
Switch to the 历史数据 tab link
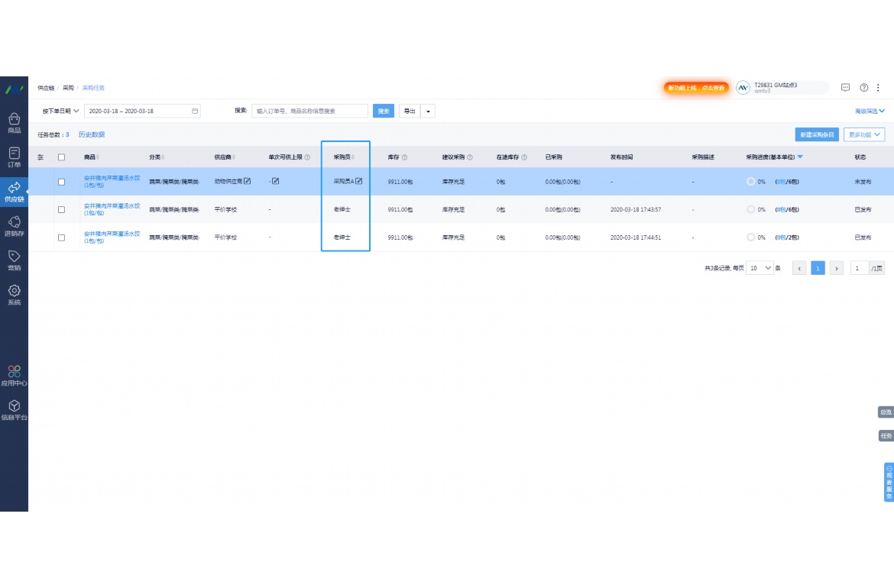[92, 134]
